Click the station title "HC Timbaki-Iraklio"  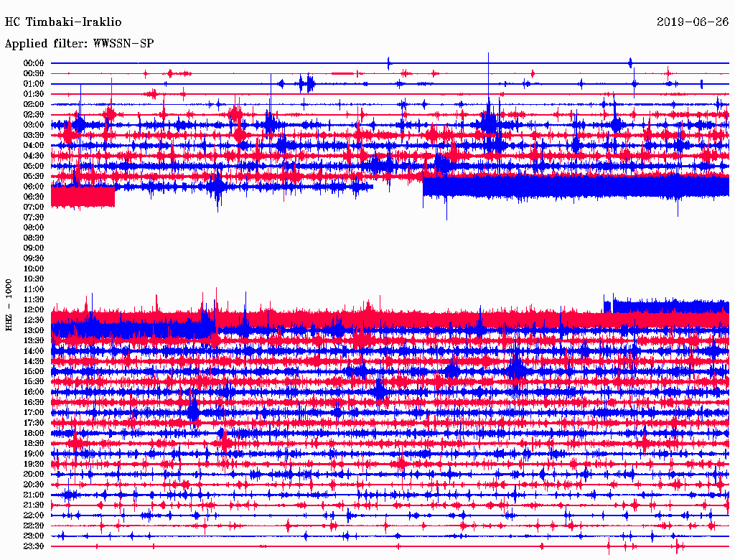[63, 22]
